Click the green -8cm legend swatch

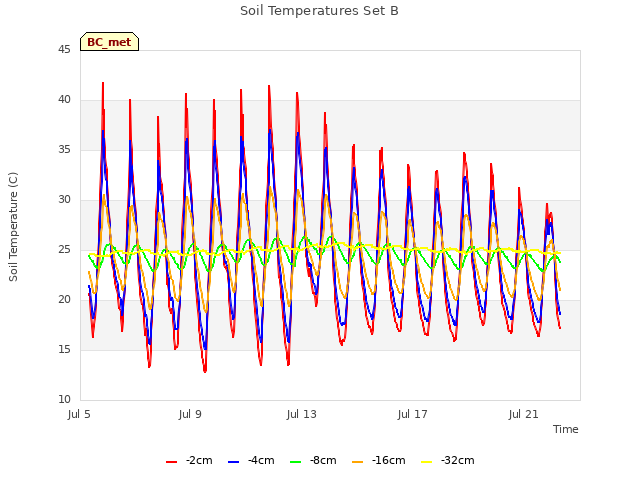296,462
